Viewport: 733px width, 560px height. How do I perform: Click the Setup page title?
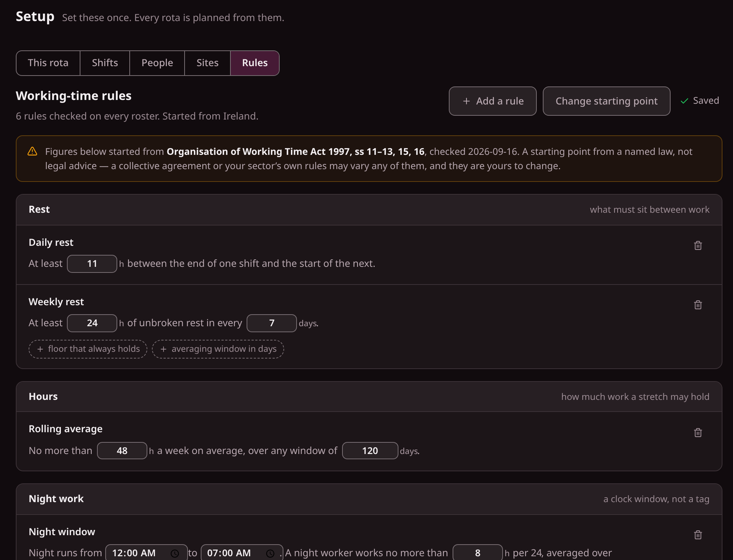[35, 16]
